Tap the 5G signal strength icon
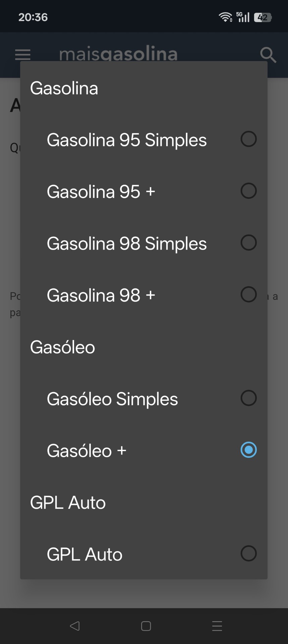 point(243,17)
